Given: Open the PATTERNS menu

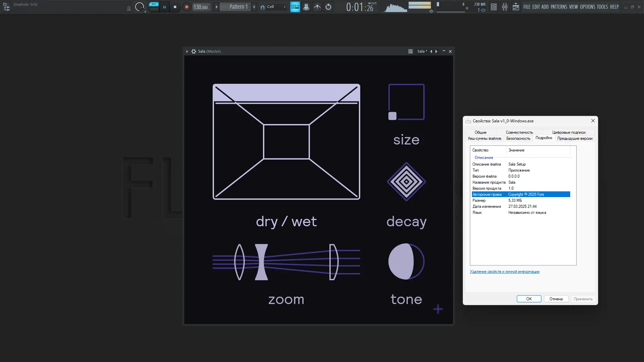Looking at the screenshot, I should click(x=559, y=7).
